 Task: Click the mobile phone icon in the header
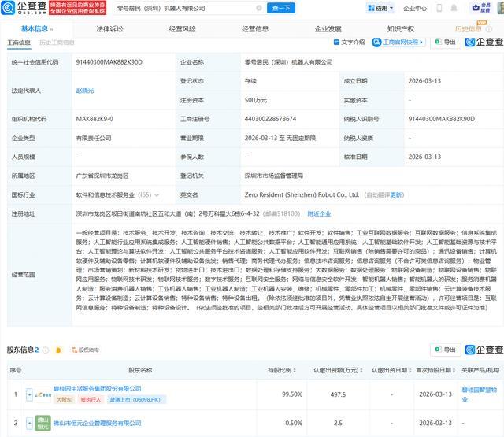tap(439, 8)
